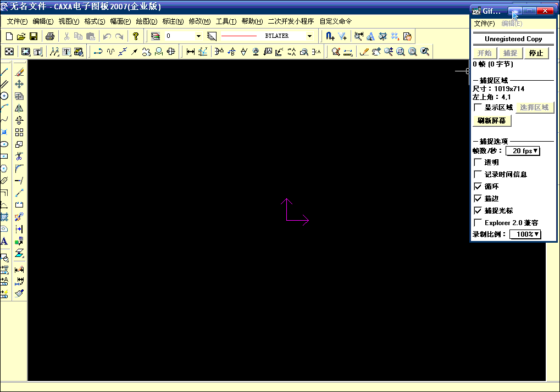Choose the fillet corner tool

point(19,169)
